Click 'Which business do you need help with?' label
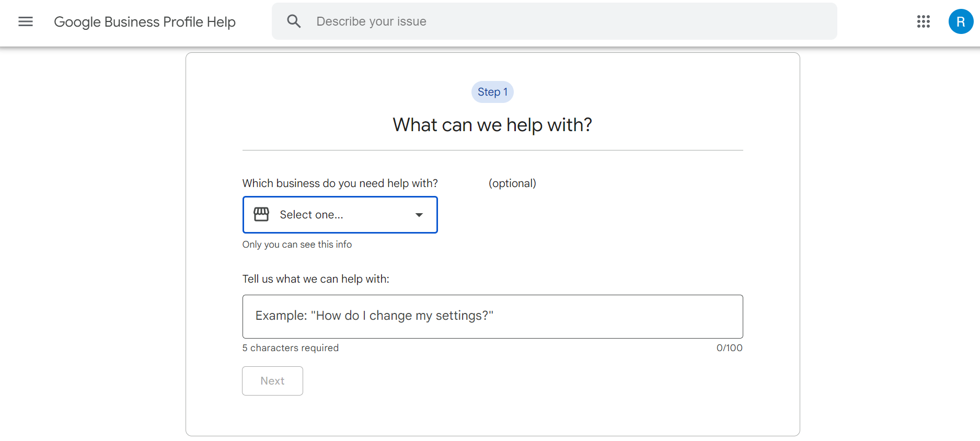The width and height of the screenshot is (980, 441). coord(340,183)
